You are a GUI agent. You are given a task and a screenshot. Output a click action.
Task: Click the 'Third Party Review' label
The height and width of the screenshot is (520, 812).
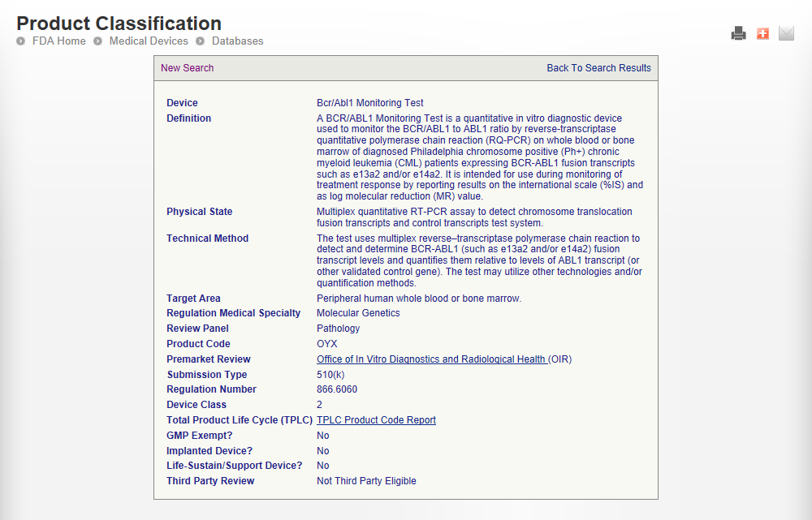[210, 481]
